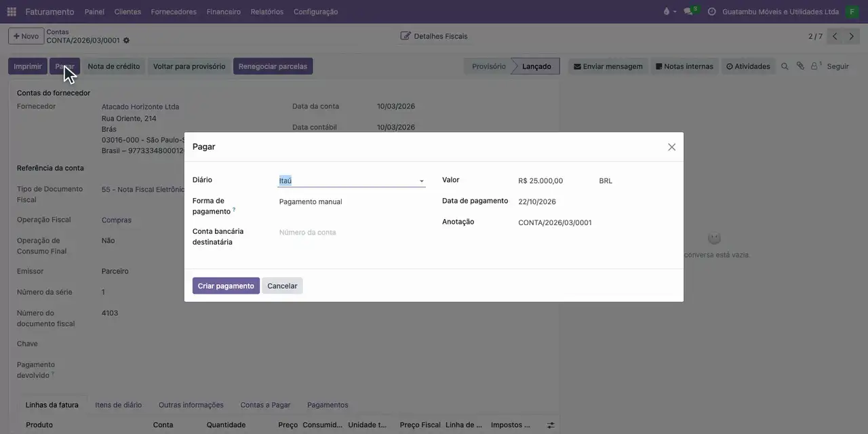Click the droplet debug icon in navbar
This screenshot has height=434, width=868.
tap(667, 12)
